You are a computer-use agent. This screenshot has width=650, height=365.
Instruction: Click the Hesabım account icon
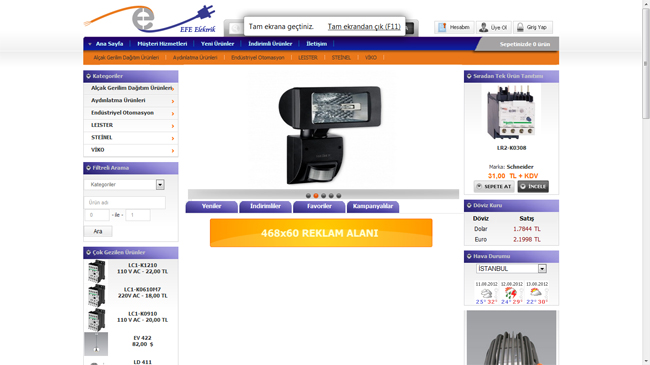[x=442, y=27]
